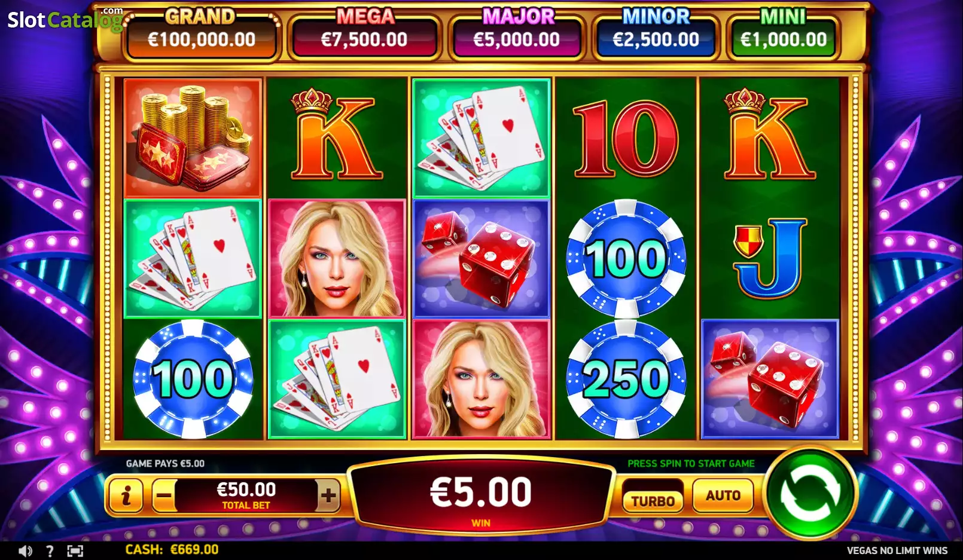Click the Minor jackpot €2,500.00 panel

coord(656,36)
